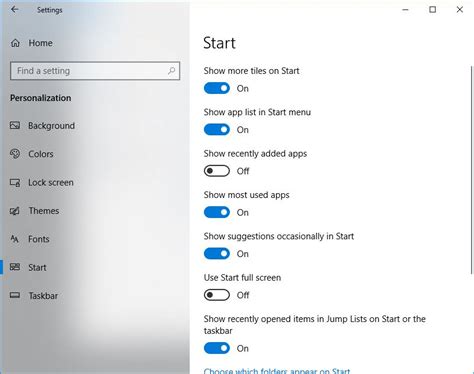The width and height of the screenshot is (474, 374).
Task: Turn off Show suggestions occasionally in Start
Action: pyautogui.click(x=217, y=254)
